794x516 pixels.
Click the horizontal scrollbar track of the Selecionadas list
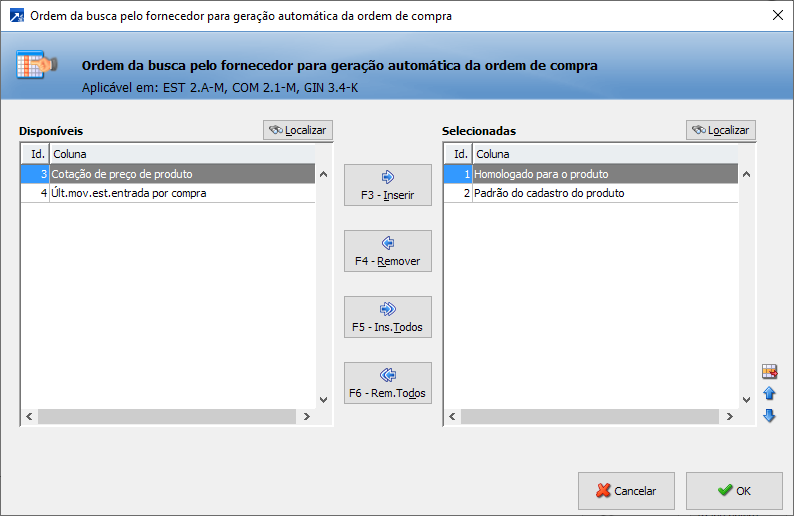click(590, 416)
